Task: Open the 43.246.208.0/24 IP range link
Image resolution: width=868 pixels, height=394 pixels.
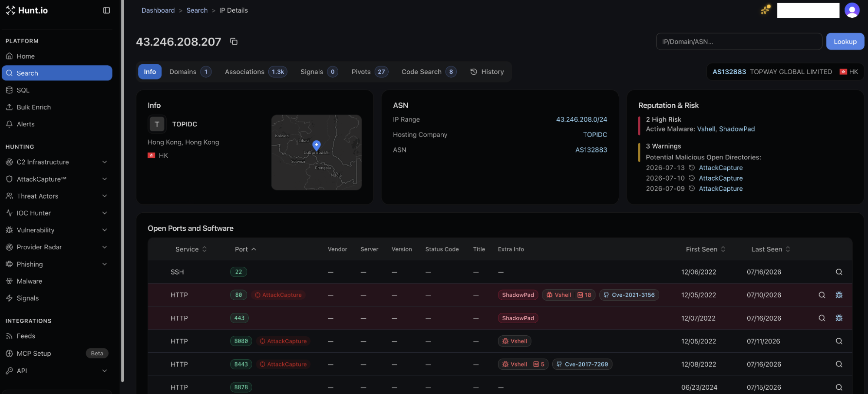Action: [581, 119]
